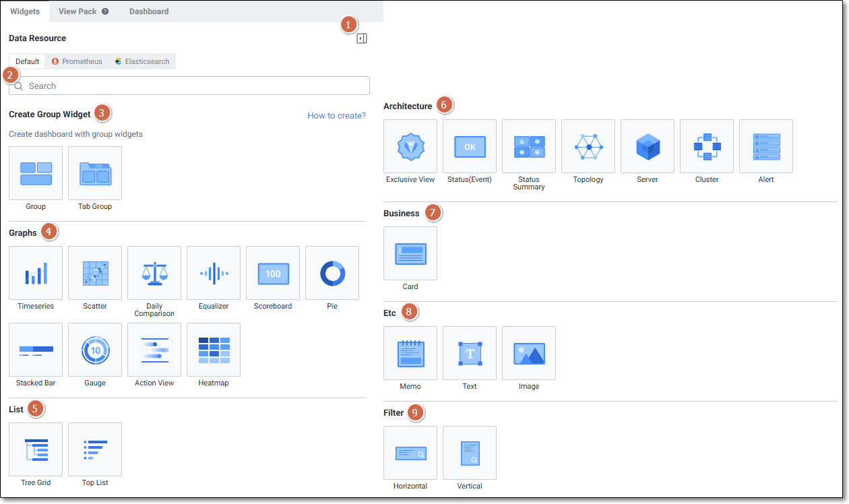The height and width of the screenshot is (504, 849).
Task: Select the Horizontal filter widget
Action: (x=410, y=453)
